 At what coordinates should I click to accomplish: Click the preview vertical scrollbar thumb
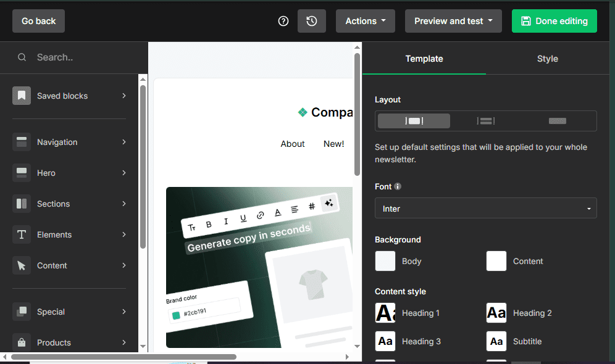point(357,114)
